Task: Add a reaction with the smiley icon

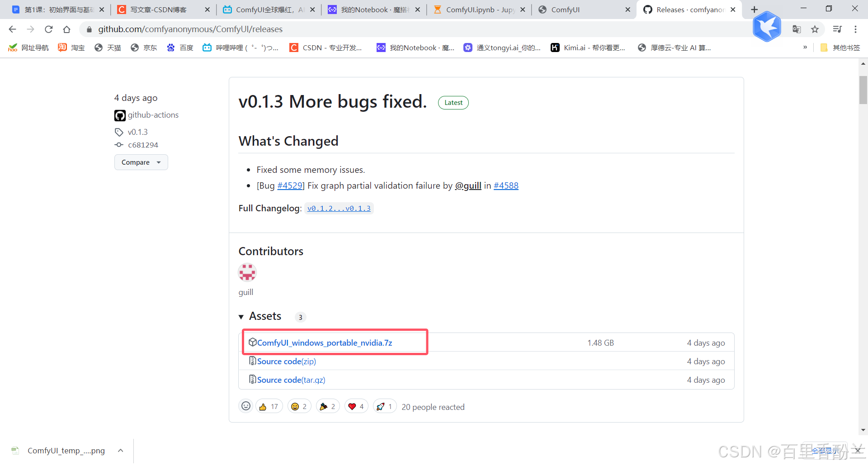Action: point(245,406)
